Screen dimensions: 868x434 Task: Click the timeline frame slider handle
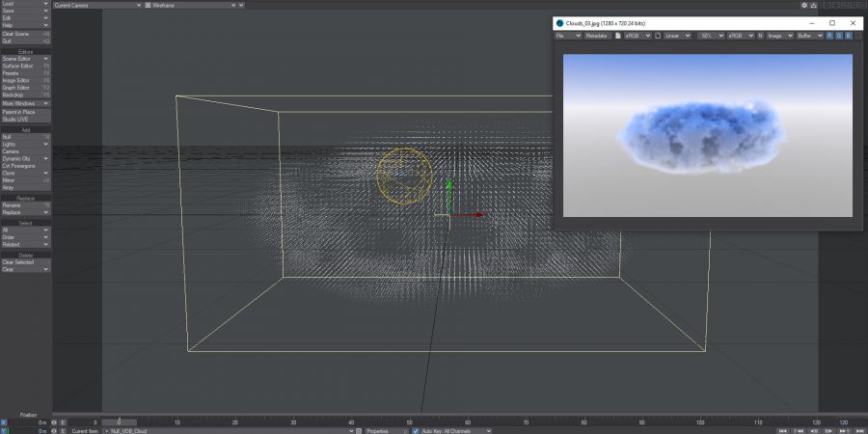pos(120,422)
